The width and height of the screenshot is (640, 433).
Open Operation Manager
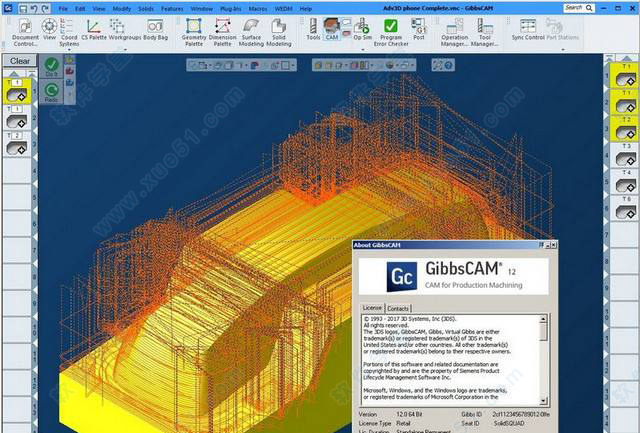point(454,32)
